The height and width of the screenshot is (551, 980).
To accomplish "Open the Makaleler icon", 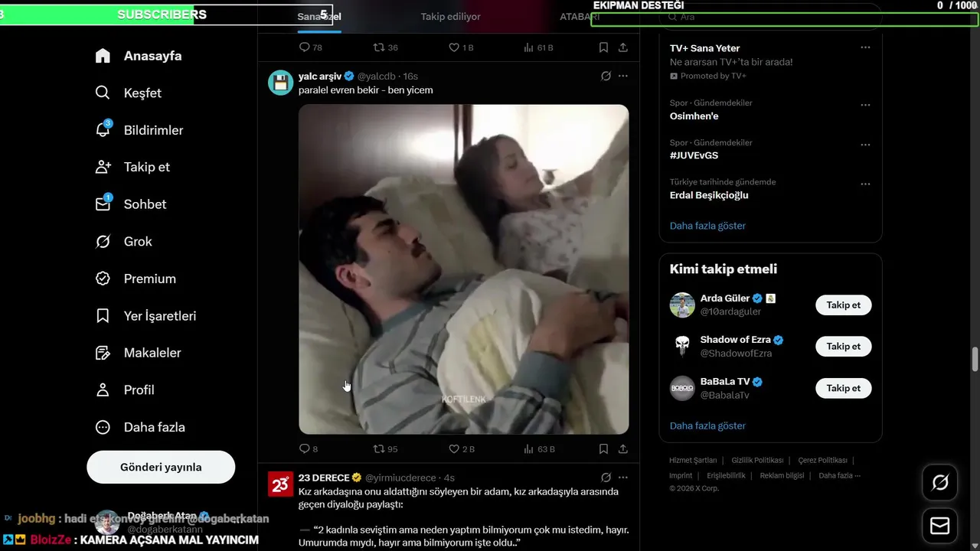I will (x=103, y=353).
